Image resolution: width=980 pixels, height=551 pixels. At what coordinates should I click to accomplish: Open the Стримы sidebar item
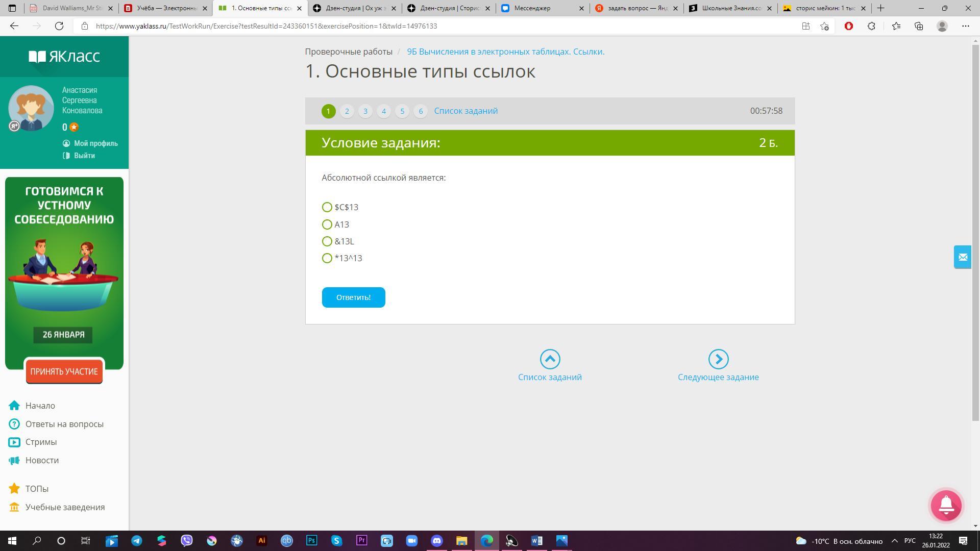click(x=41, y=442)
